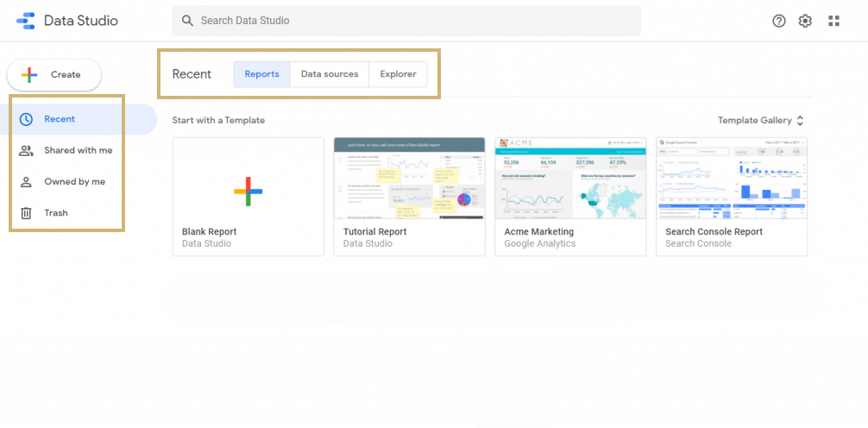Image resolution: width=868 pixels, height=428 pixels.
Task: Click the Blank Report title text
Action: [210, 231]
